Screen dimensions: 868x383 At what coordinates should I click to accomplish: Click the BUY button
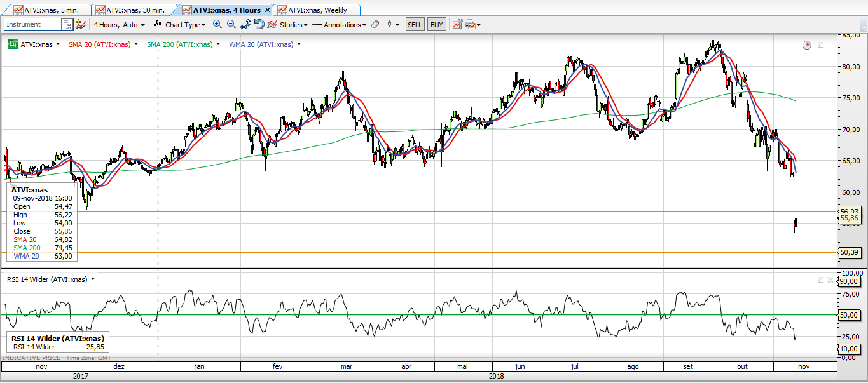[436, 25]
